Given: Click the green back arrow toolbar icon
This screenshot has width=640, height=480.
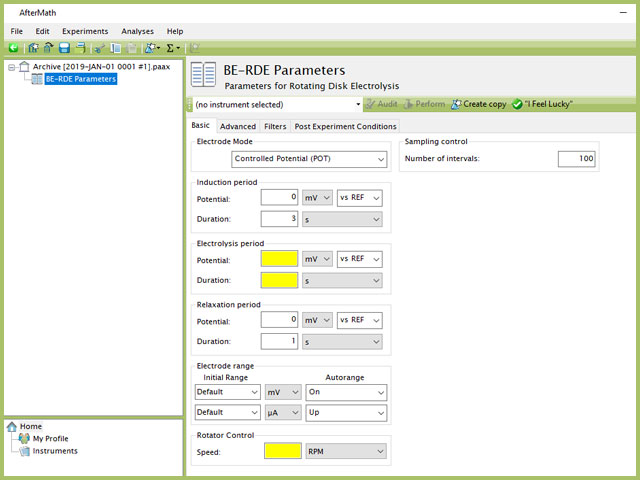Looking at the screenshot, I should coord(13,48).
